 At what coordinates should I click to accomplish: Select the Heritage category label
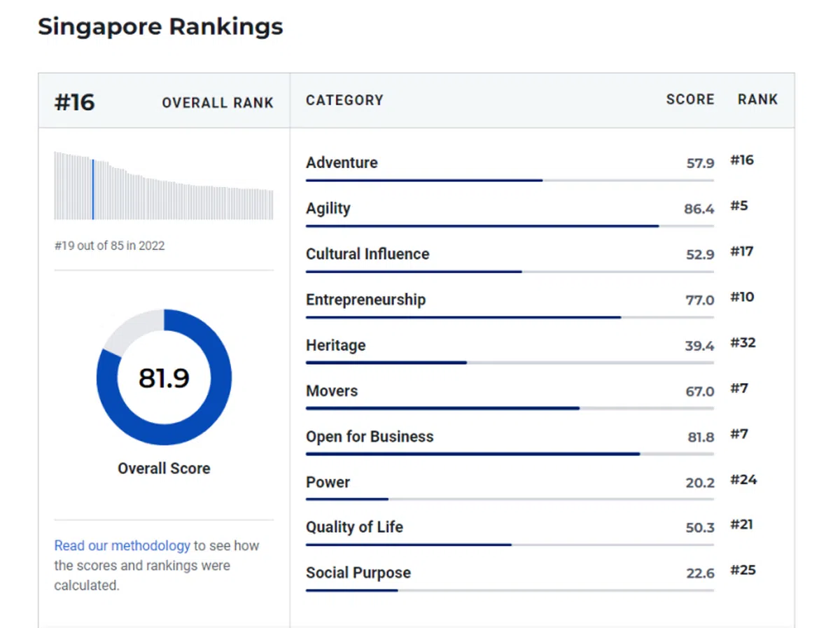335,345
